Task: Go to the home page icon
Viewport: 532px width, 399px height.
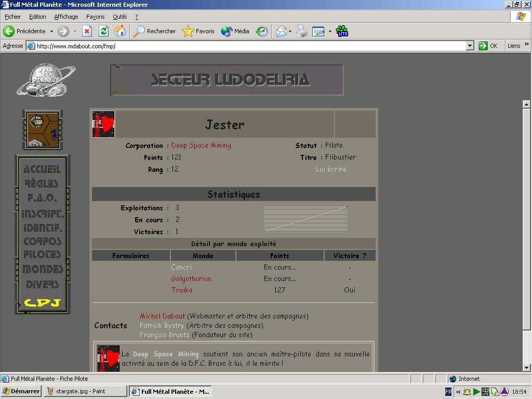Action: click(x=120, y=31)
